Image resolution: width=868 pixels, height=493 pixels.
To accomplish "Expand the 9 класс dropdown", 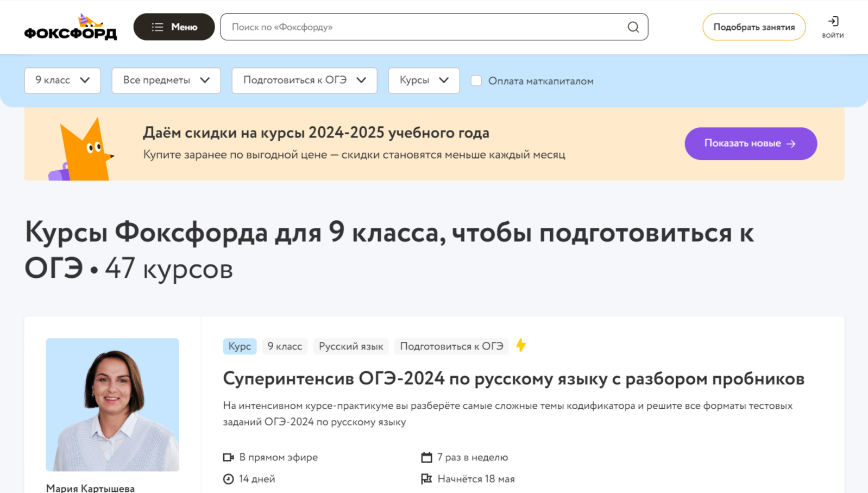I will [62, 80].
